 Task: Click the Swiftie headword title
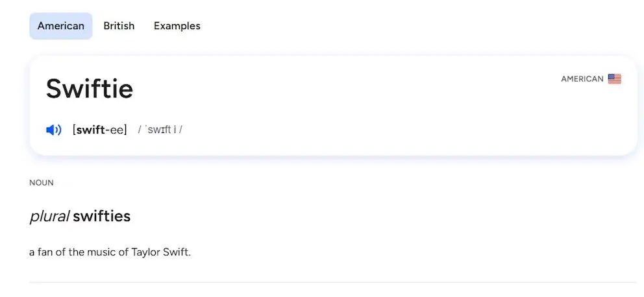(90, 89)
